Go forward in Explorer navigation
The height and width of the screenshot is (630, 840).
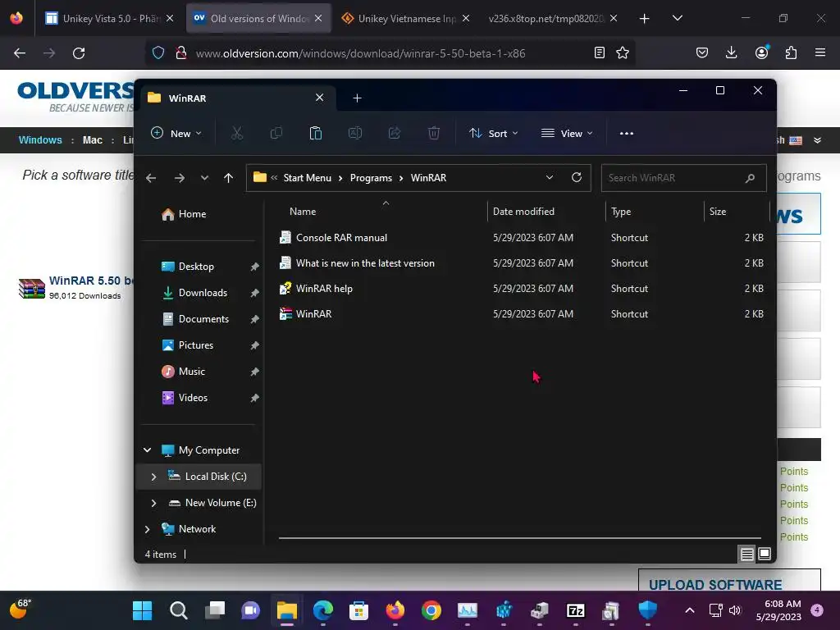point(180,178)
